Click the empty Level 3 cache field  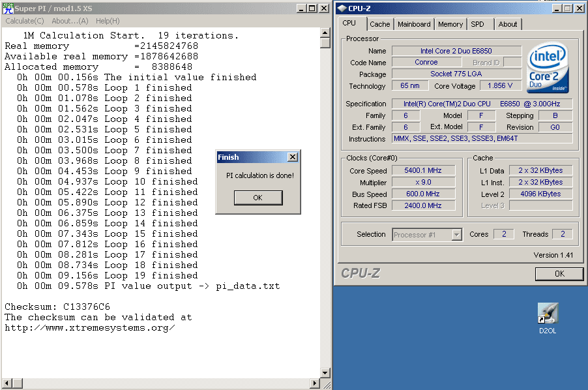pos(540,205)
